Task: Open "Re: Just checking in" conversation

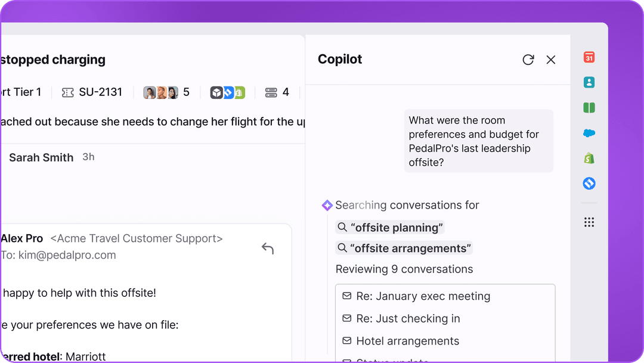Action: click(x=408, y=318)
